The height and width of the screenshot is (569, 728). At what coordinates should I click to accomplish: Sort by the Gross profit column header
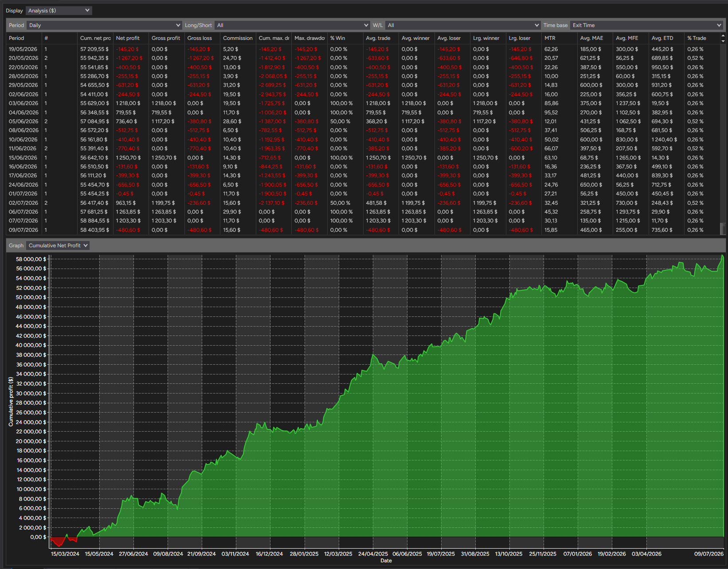[x=166, y=38]
